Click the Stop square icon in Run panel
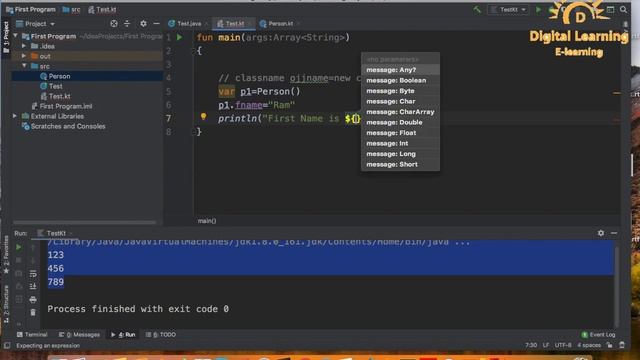640x360 pixels. [19, 260]
